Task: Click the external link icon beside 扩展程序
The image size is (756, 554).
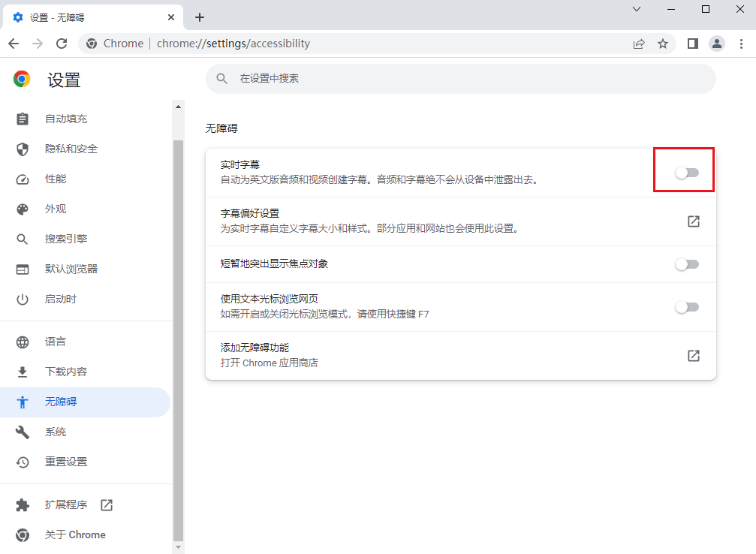Action: [107, 504]
